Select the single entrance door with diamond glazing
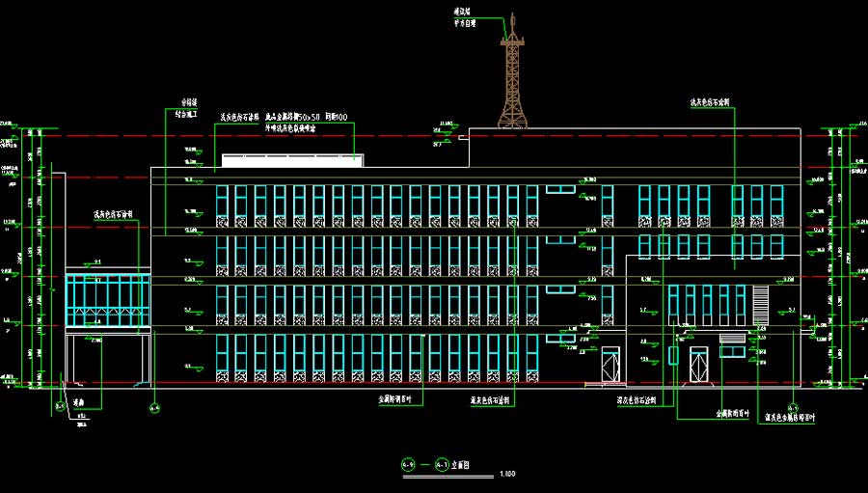This screenshot has height=493, width=868. pyautogui.click(x=610, y=365)
